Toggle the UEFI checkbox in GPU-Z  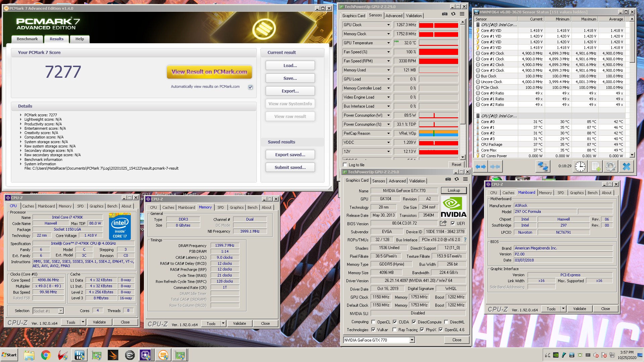[x=453, y=224]
